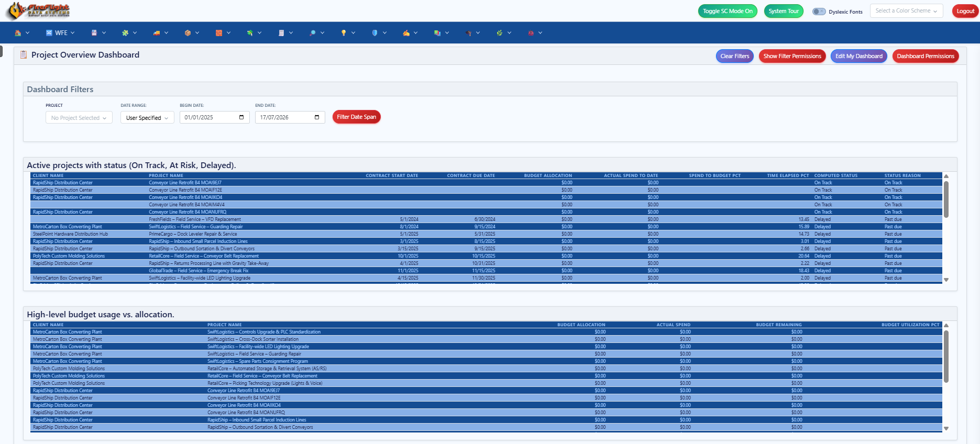Click the budget usage table scroll-up arrow
The height and width of the screenshot is (444, 980).
pyautogui.click(x=946, y=325)
